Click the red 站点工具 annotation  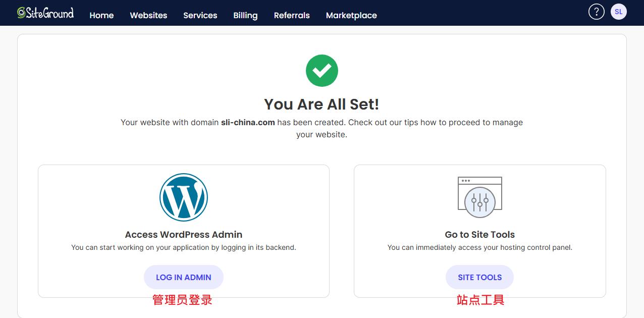pos(480,300)
